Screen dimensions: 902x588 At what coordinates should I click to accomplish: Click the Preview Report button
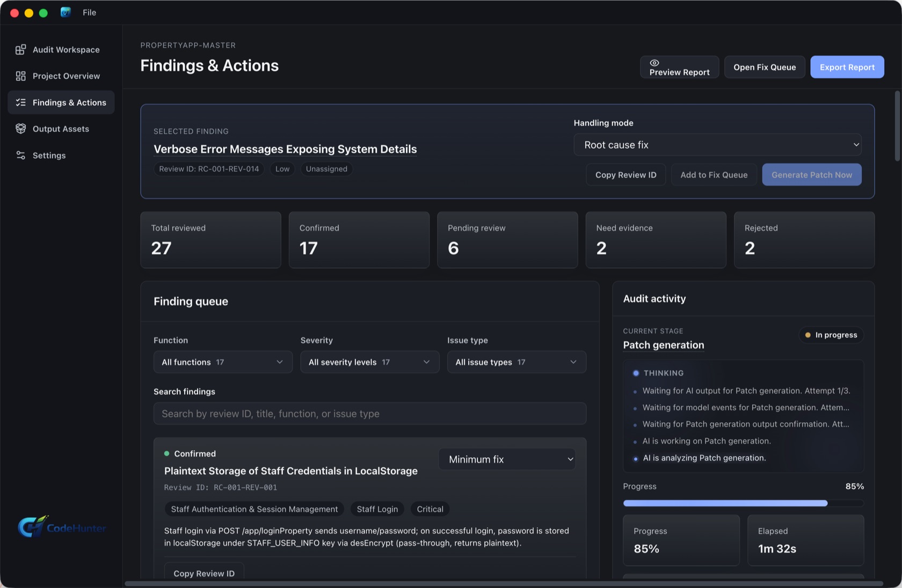[679, 67]
